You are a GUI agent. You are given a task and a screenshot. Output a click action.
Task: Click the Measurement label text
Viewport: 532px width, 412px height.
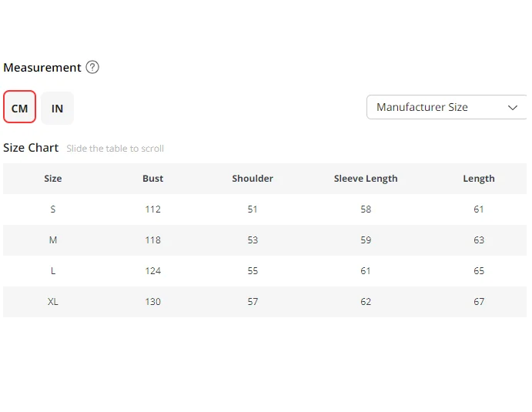point(42,68)
